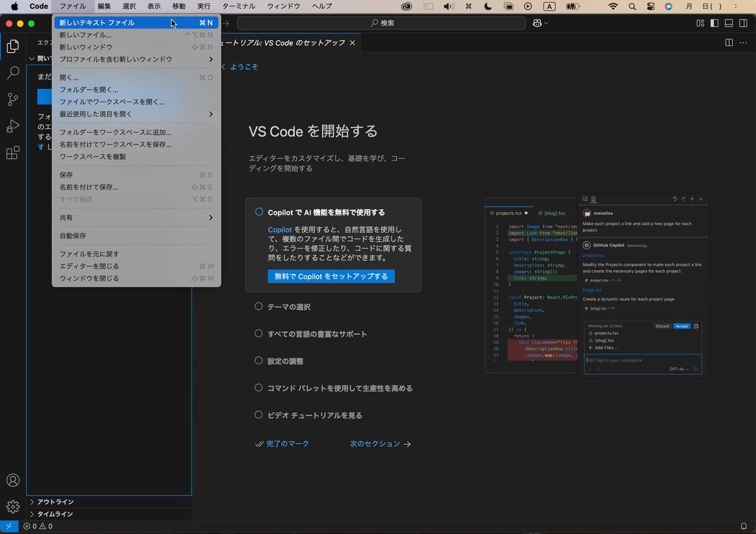Click the volume control in the macOS menu bar

(x=447, y=6)
